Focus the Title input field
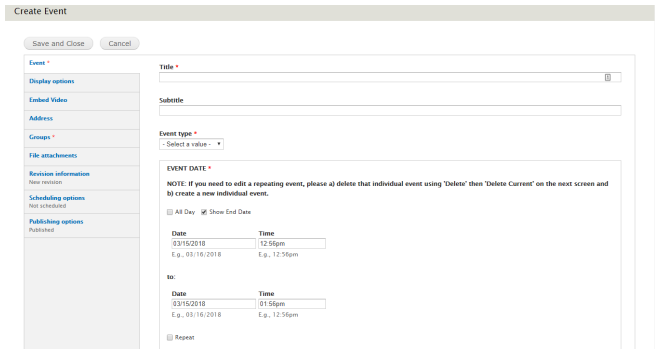The height and width of the screenshot is (360, 658). [x=390, y=77]
